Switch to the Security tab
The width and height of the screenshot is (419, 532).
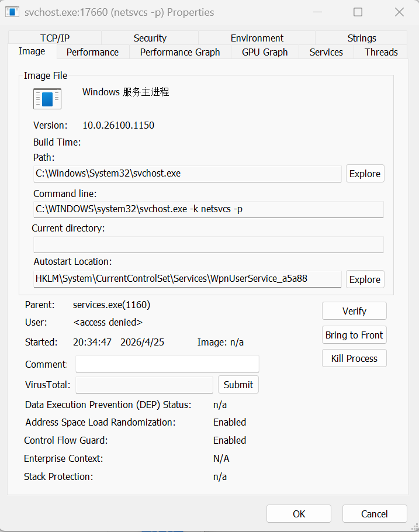[x=150, y=38]
